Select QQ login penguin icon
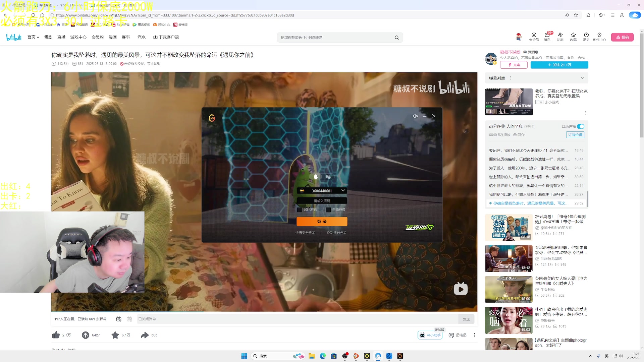The image size is (644, 362). (316, 177)
